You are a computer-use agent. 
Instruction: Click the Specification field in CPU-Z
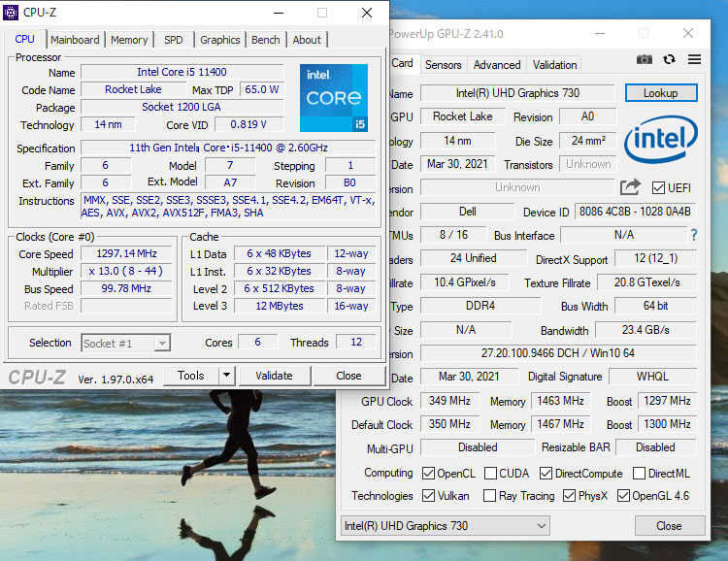click(228, 148)
